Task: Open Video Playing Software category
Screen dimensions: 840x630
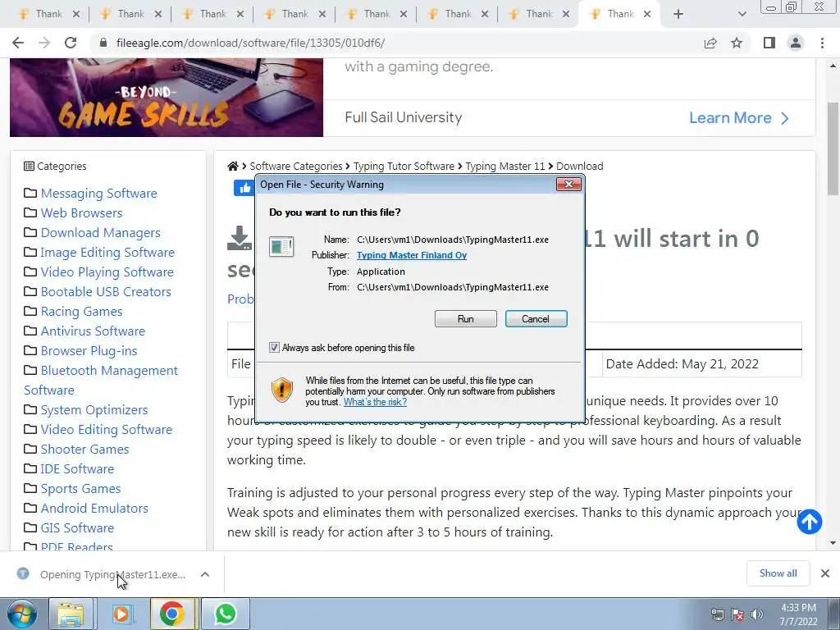Action: (x=107, y=272)
